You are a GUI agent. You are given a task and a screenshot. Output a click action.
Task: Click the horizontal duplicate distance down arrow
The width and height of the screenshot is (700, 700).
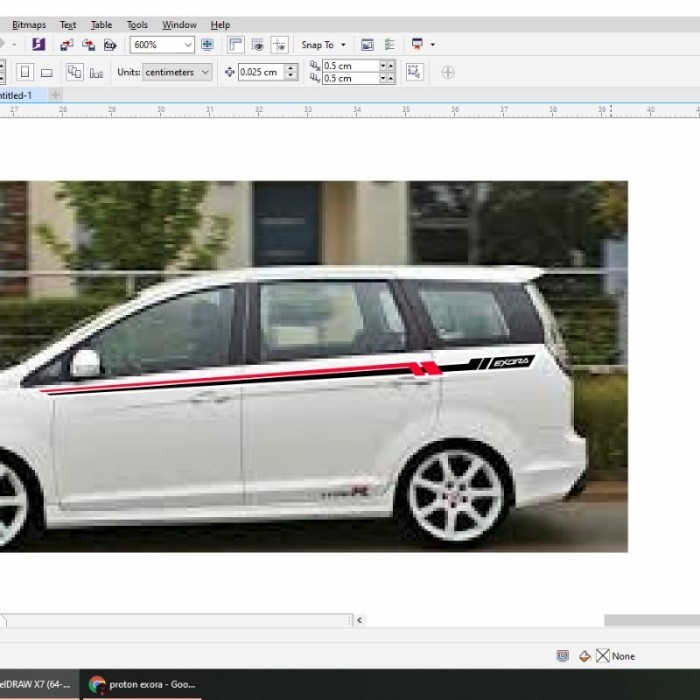(x=383, y=66)
